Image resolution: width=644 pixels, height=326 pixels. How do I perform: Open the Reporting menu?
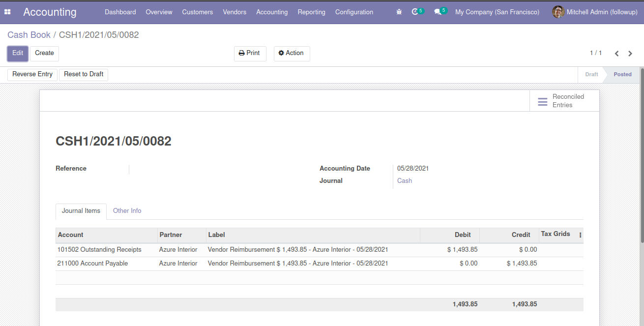coord(311,12)
